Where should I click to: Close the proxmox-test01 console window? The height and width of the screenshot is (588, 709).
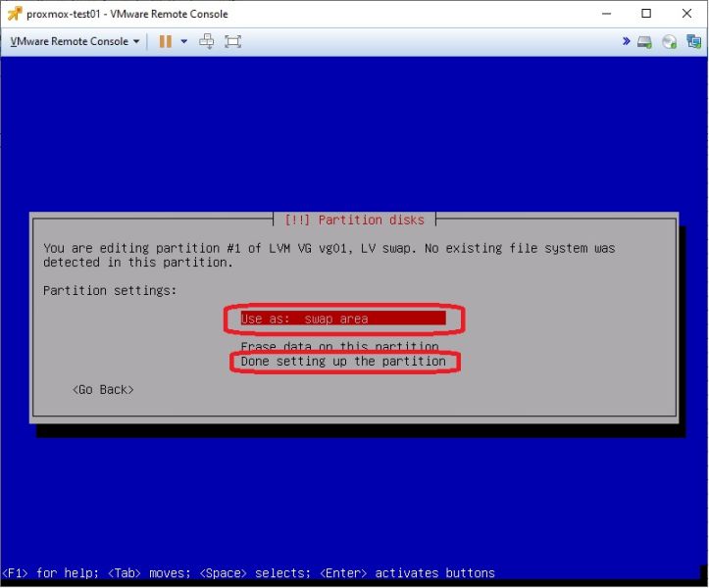(x=686, y=14)
